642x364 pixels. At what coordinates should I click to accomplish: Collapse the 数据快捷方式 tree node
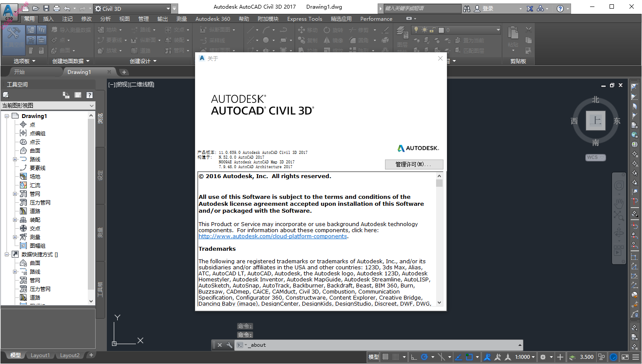click(7, 255)
